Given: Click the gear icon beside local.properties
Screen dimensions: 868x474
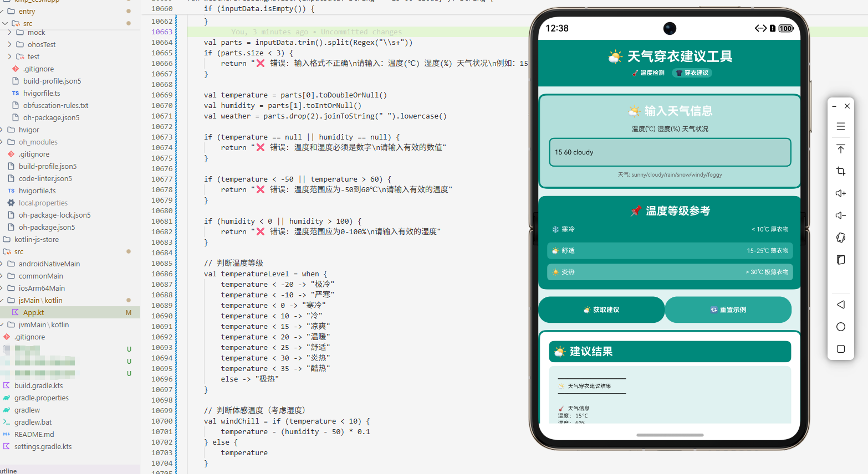Looking at the screenshot, I should point(11,203).
